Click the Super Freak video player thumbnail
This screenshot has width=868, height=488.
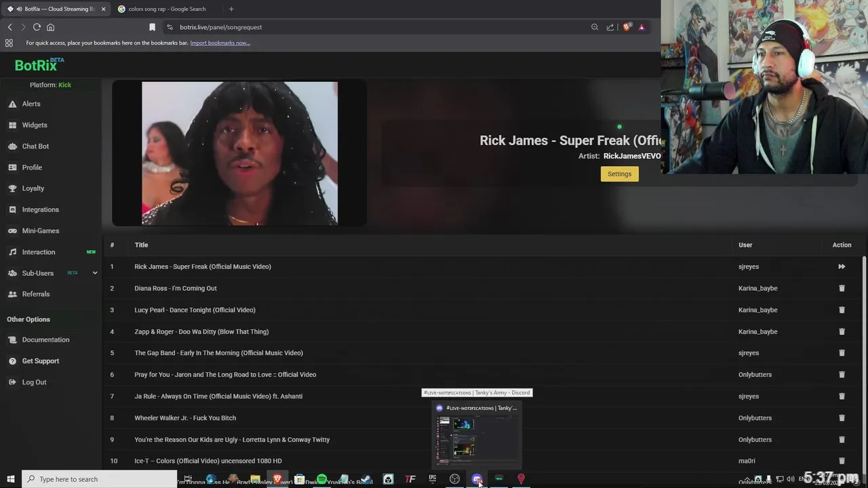[239, 153]
